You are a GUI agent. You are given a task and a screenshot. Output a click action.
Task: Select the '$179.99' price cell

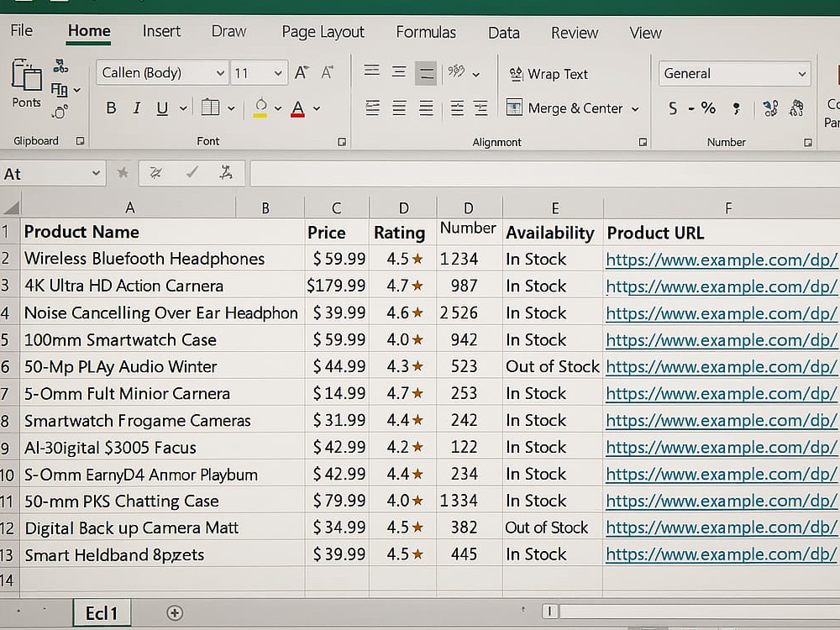(337, 286)
